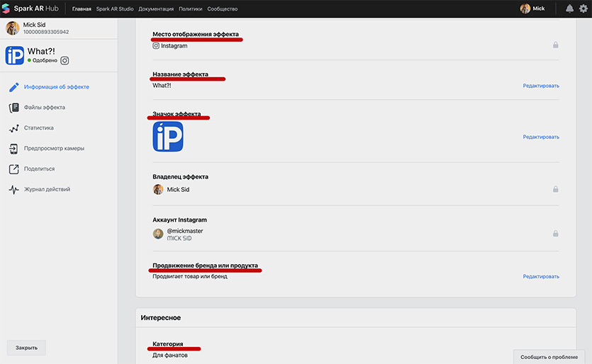
Task: Click lock icon in Аккаунт Instagram row
Action: 555,234
